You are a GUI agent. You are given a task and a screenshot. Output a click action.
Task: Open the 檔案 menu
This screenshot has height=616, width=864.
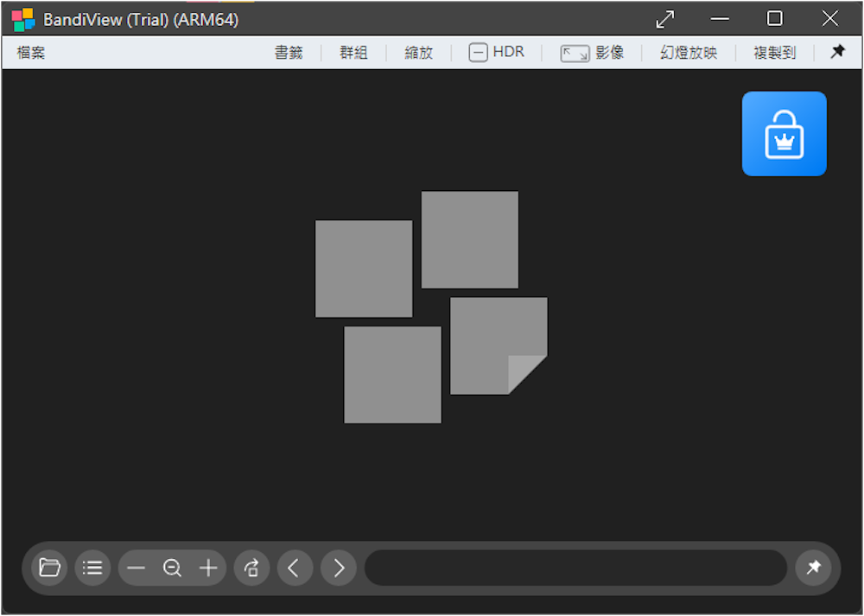tap(31, 53)
